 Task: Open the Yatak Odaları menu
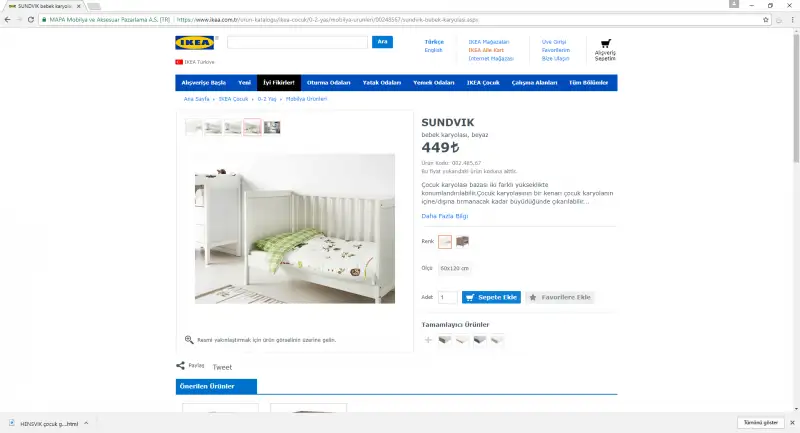382,83
